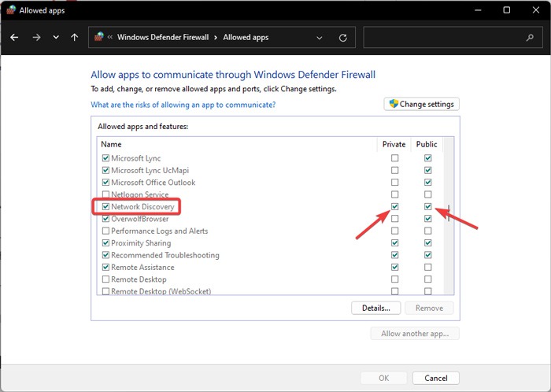Viewport: 551px width, 392px height.
Task: Click the apps list vertical scrollbar
Action: (449, 216)
